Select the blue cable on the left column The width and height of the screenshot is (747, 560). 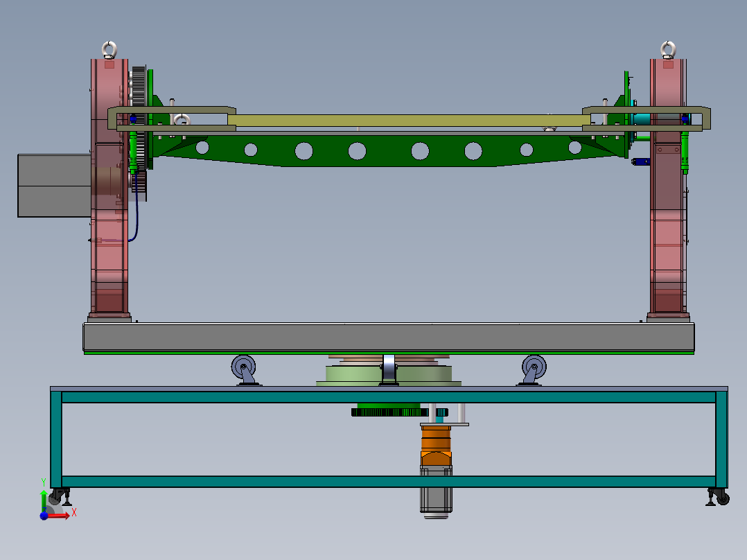tap(137, 209)
